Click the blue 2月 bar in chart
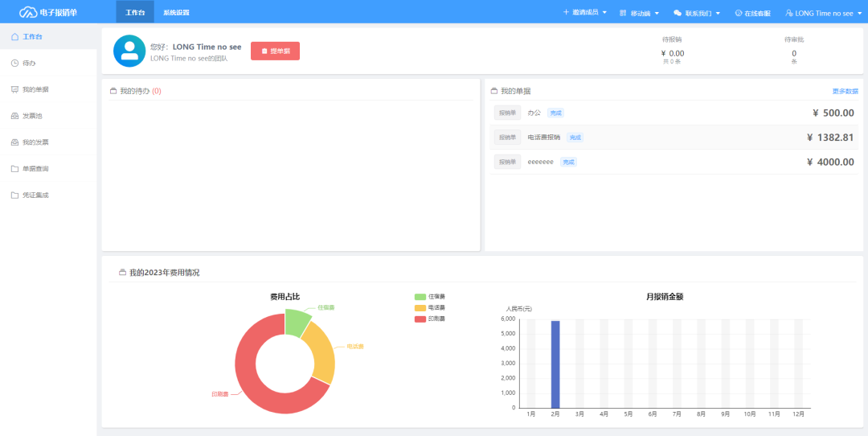Viewport: 868px width, 436px height. point(555,364)
